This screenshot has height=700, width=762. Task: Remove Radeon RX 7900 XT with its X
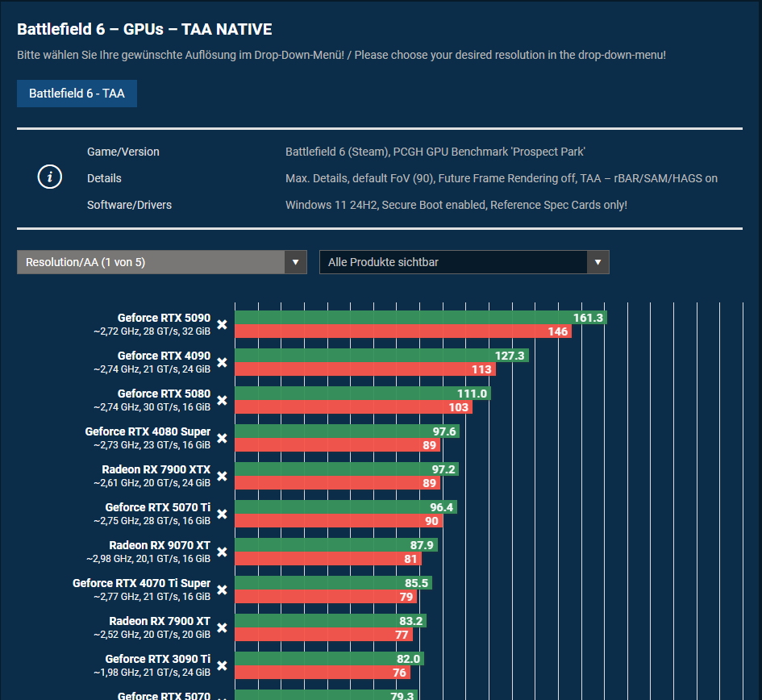pos(222,628)
